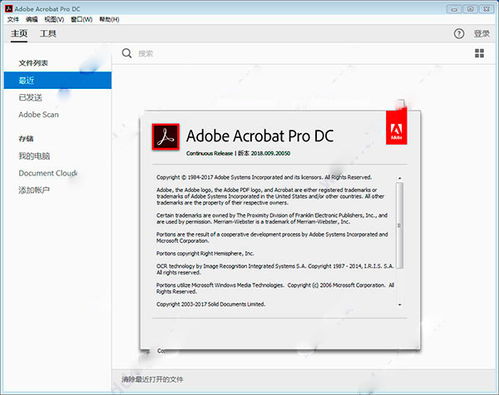The width and height of the screenshot is (499, 395).
Task: Select Adobe Scan in the sidebar
Action: (x=39, y=115)
